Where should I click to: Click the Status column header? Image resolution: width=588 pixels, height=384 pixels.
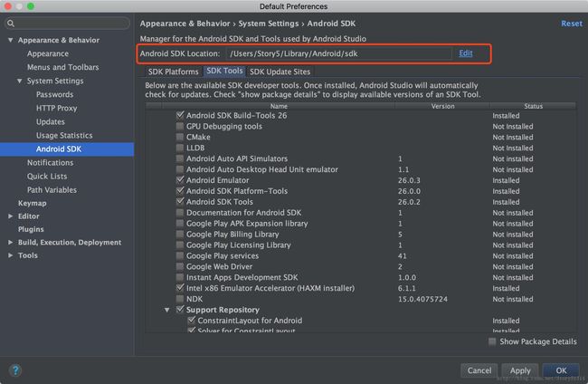pyautogui.click(x=533, y=106)
